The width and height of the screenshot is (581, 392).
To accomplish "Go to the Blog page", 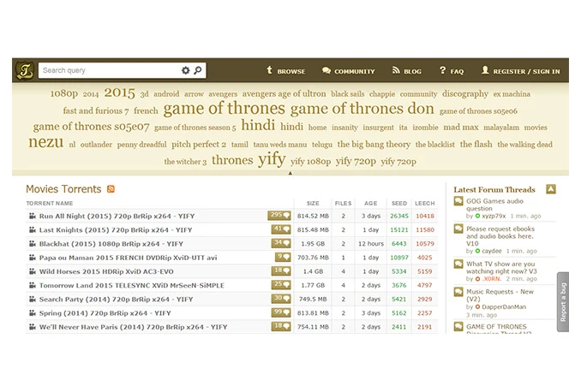I will pos(407,71).
